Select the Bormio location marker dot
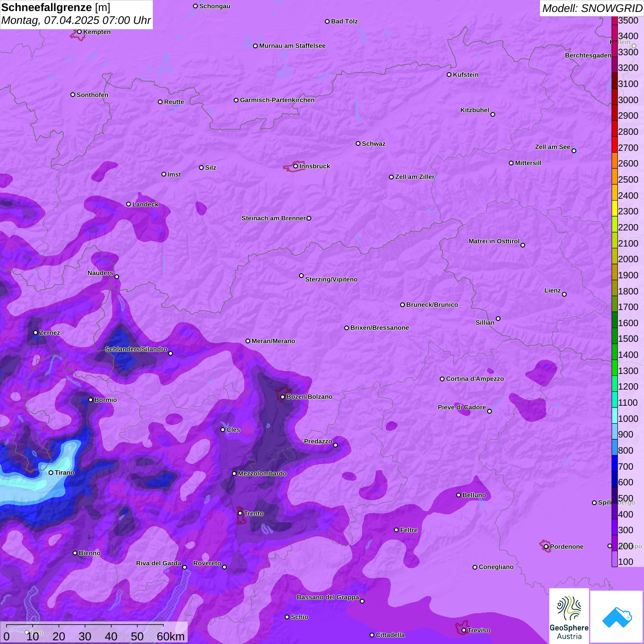Screen dimensions: 644x644 pyautogui.click(x=91, y=400)
